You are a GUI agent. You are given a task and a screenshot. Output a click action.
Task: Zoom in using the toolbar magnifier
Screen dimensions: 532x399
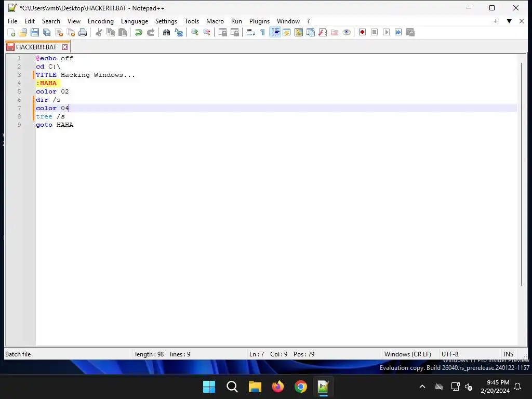(x=194, y=32)
